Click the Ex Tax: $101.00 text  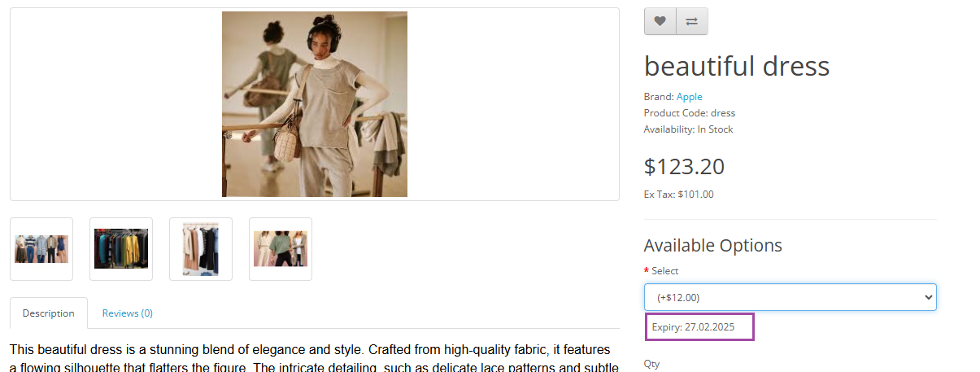click(x=678, y=195)
